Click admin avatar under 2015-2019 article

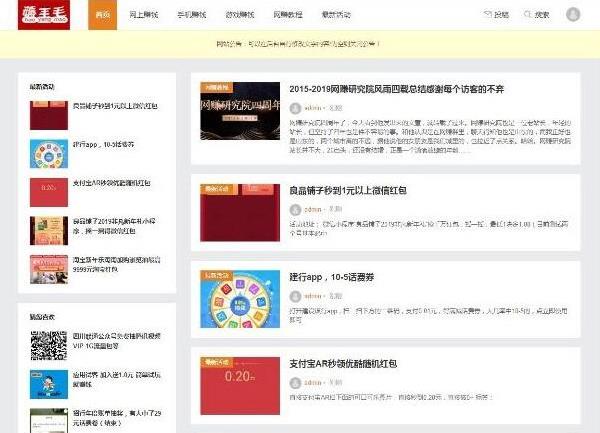[x=295, y=108]
